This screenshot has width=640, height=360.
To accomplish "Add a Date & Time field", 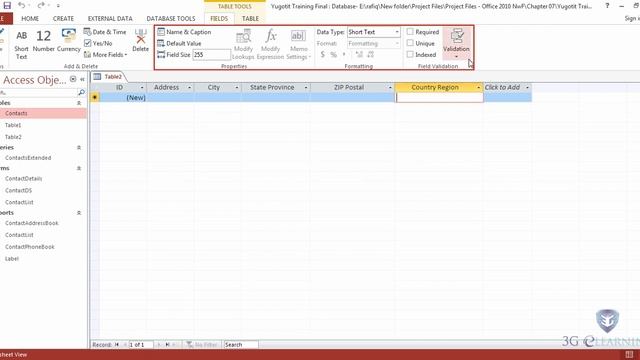I will (x=105, y=32).
